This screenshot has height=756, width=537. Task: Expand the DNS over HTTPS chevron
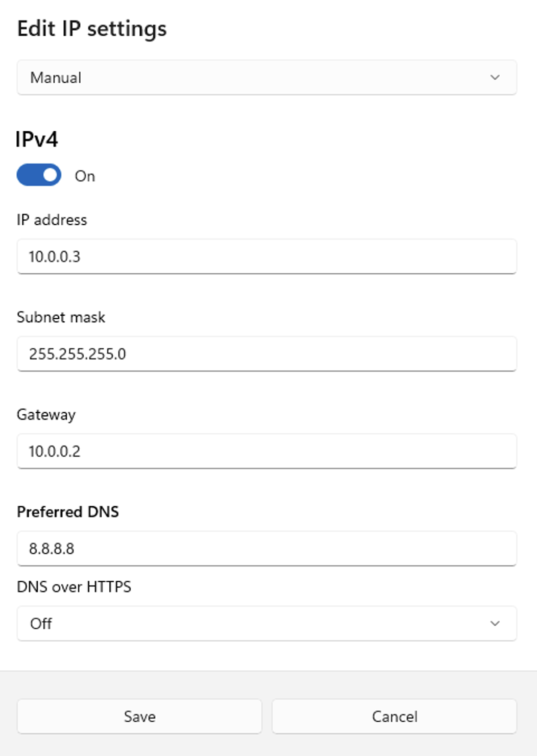494,623
